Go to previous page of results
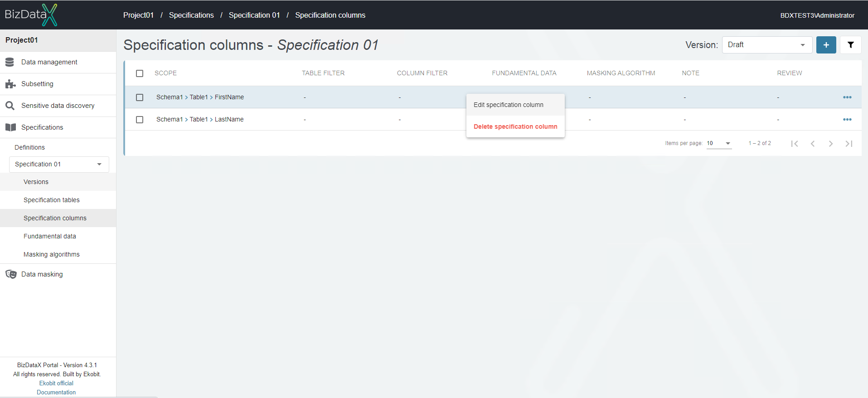 812,144
